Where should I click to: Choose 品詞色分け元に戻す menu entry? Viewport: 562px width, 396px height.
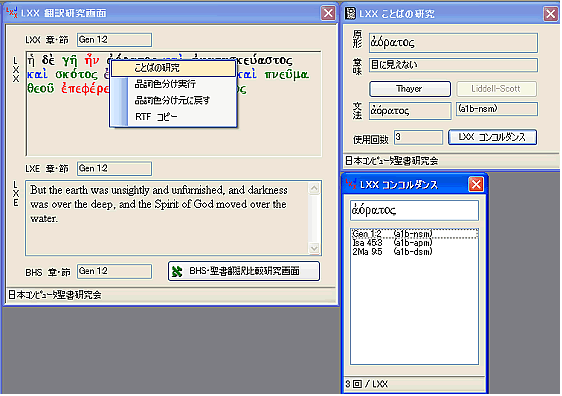pos(173,100)
